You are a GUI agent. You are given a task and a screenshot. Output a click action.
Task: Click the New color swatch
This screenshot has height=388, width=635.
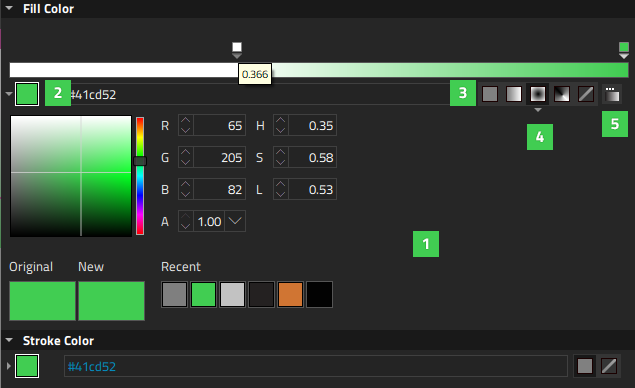tap(111, 301)
